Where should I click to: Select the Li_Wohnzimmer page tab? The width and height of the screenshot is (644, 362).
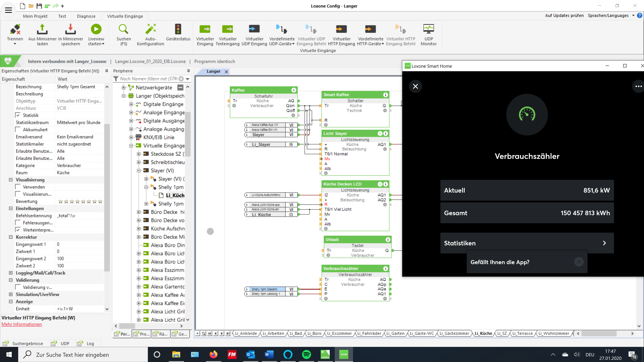pyautogui.click(x=553, y=333)
